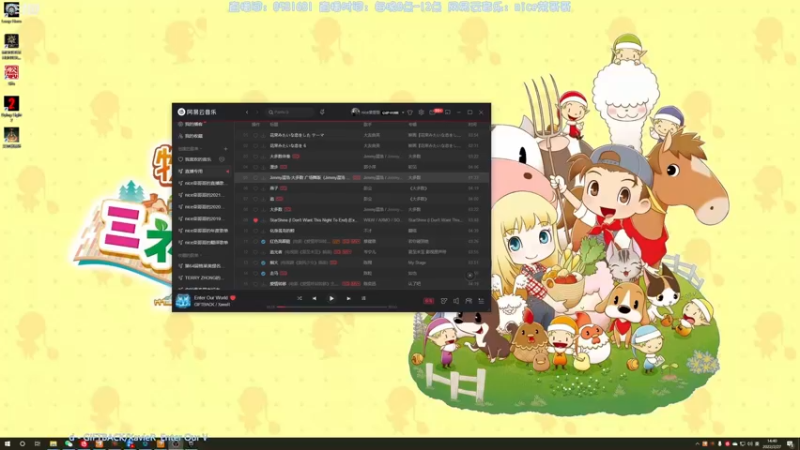Go back with the left navigation arrow
800x450 pixels.
[247, 112]
